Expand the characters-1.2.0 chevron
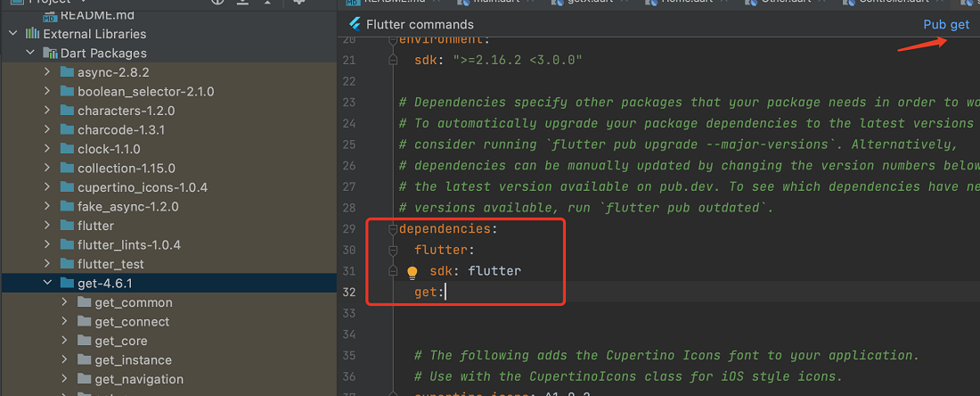The width and height of the screenshot is (980, 396). point(47,111)
